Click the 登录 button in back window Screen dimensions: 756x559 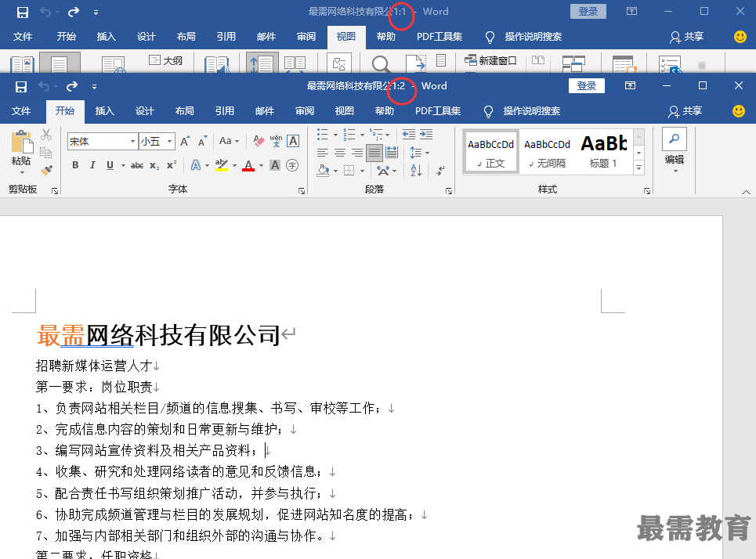point(588,12)
